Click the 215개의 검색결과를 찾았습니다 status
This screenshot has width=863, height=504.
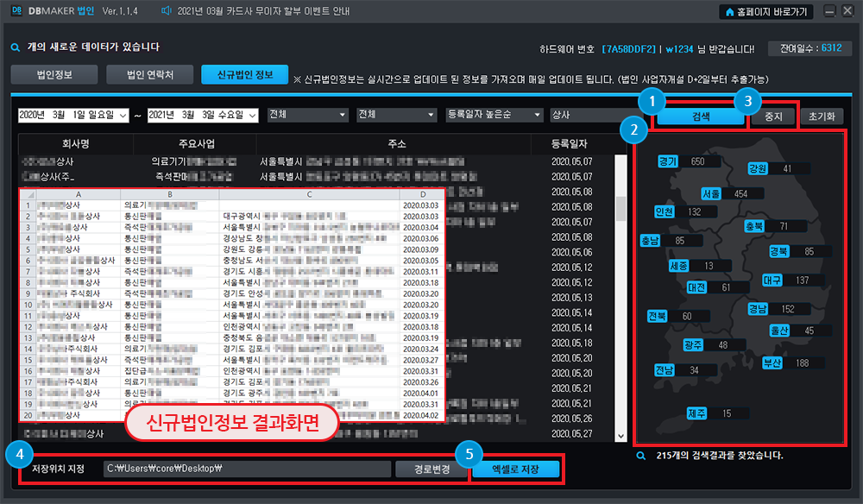coord(720,456)
